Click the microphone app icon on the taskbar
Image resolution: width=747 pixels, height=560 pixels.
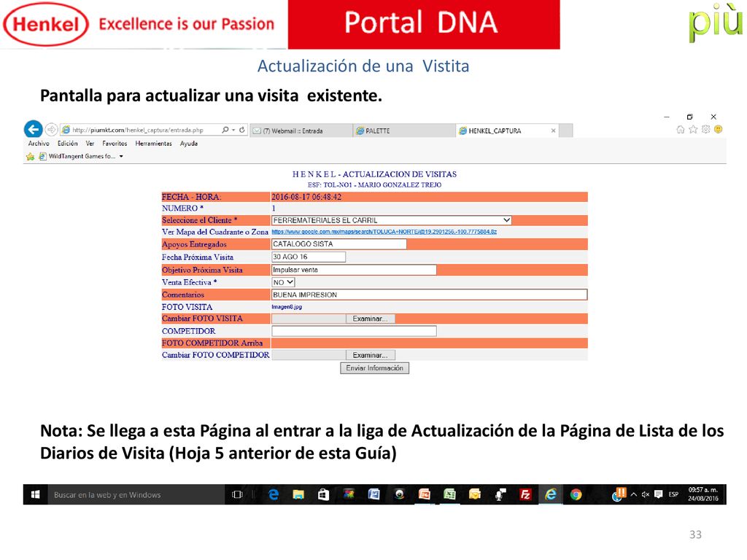click(x=500, y=495)
